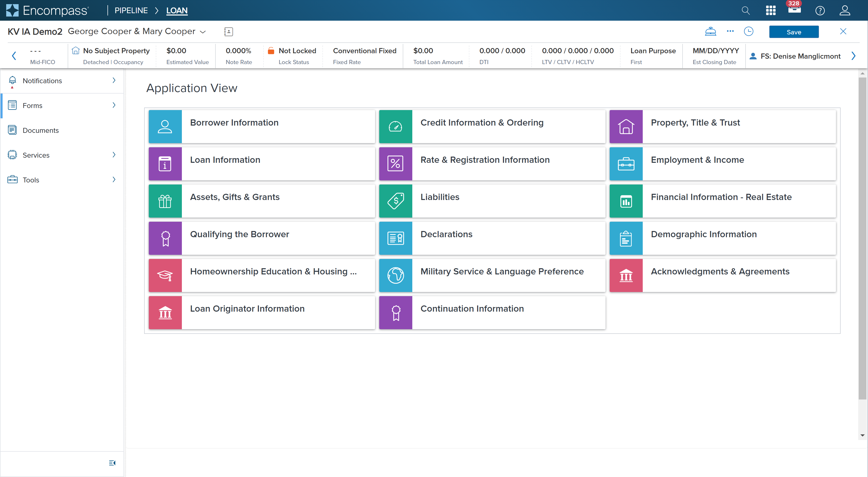
Task: Open Forms in the sidebar
Action: pos(62,105)
